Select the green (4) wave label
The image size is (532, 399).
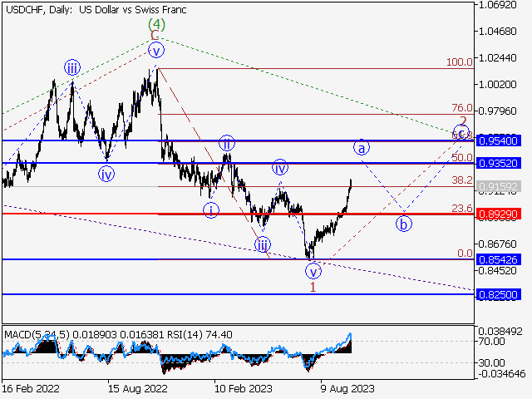point(157,24)
